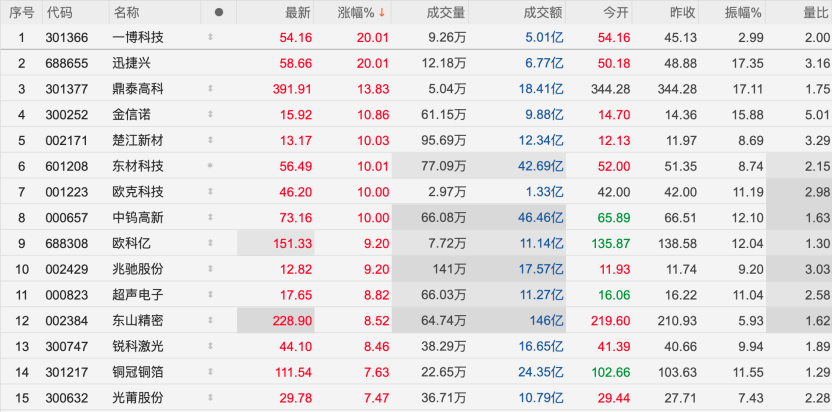Click 146亿 turnover of 东山精密
This screenshot has width=832, height=412.
point(546,321)
